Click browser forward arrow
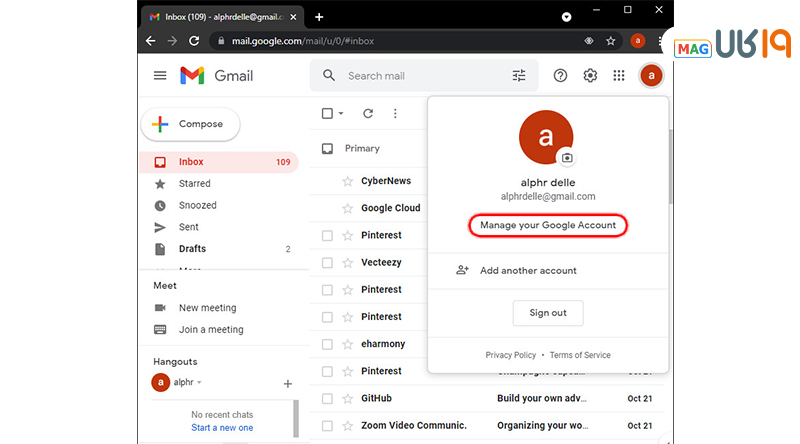 coord(172,41)
